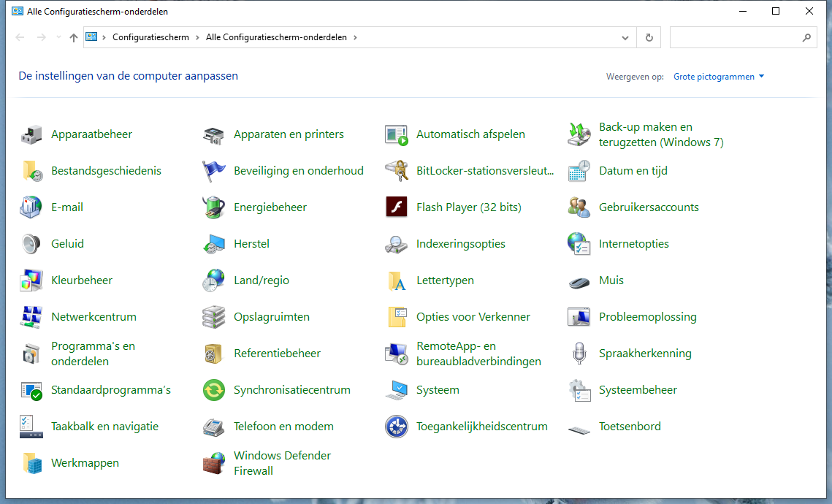Screen dimensions: 832x504
Task: Open RemoteApp- en bureaubladverbindingen link
Action: 478,354
